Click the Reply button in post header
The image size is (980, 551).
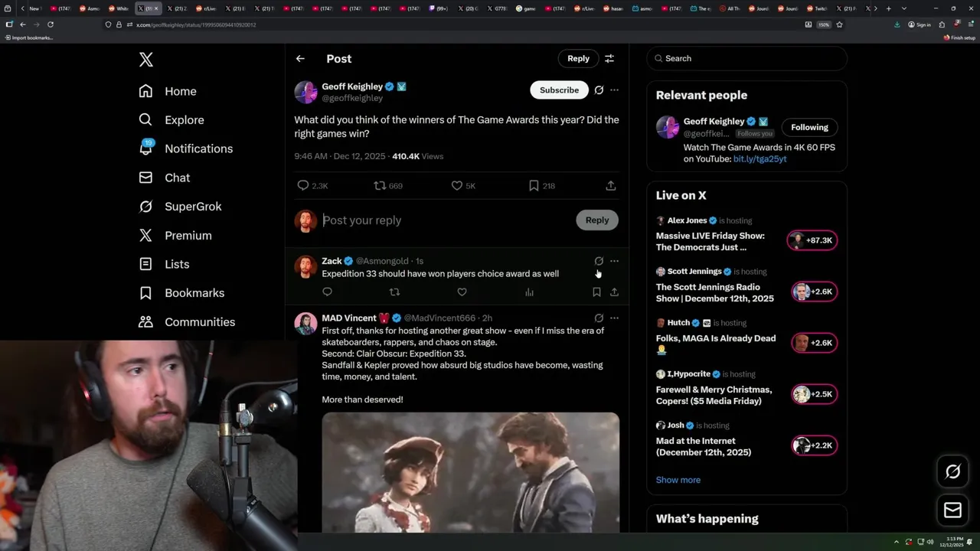point(578,58)
